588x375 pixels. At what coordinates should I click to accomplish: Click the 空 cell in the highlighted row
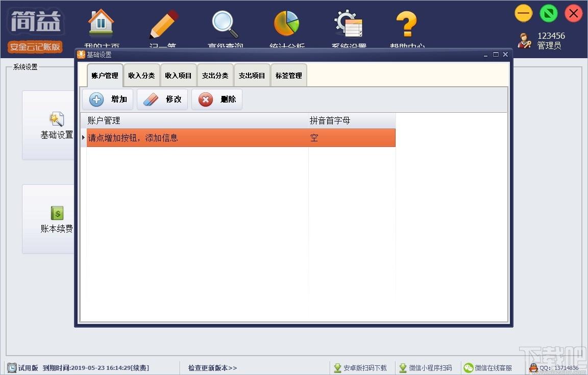click(352, 138)
